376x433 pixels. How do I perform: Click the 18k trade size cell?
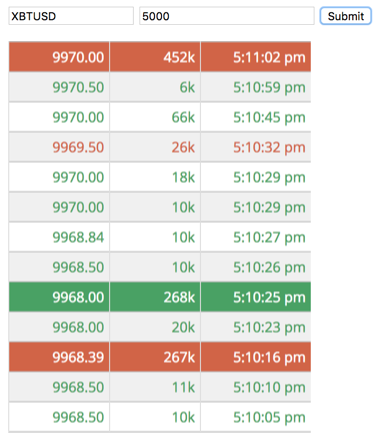pos(155,177)
